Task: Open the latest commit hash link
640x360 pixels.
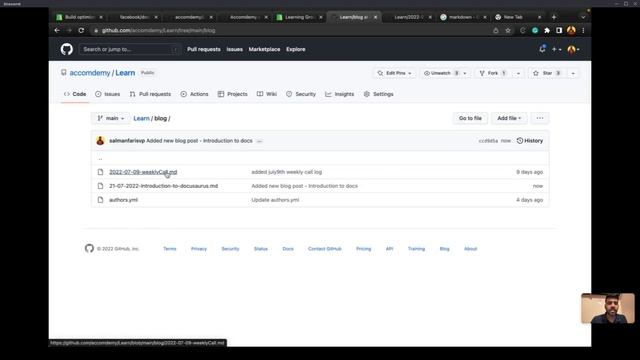Action: point(488,141)
